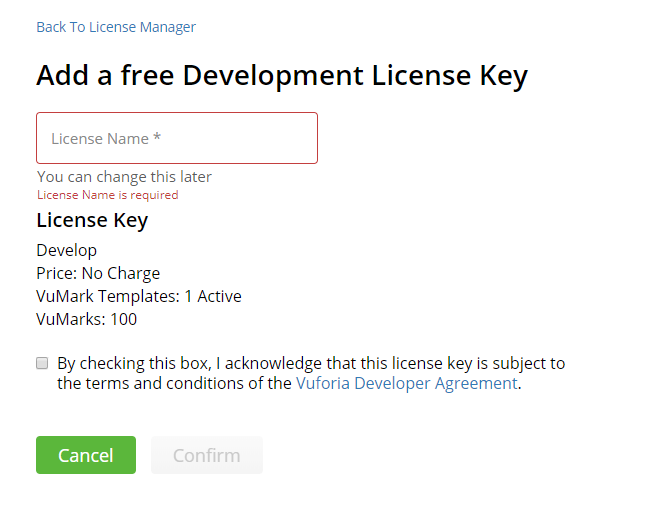
Task: Select the License Name is required error message
Action: [108, 195]
